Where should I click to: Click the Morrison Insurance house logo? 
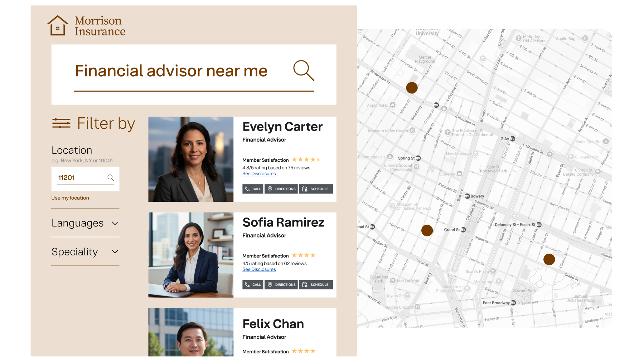[58, 25]
